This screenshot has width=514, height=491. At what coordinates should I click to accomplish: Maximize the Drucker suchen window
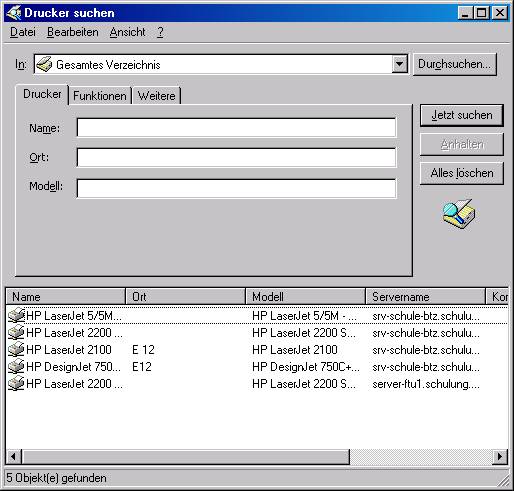(482, 13)
